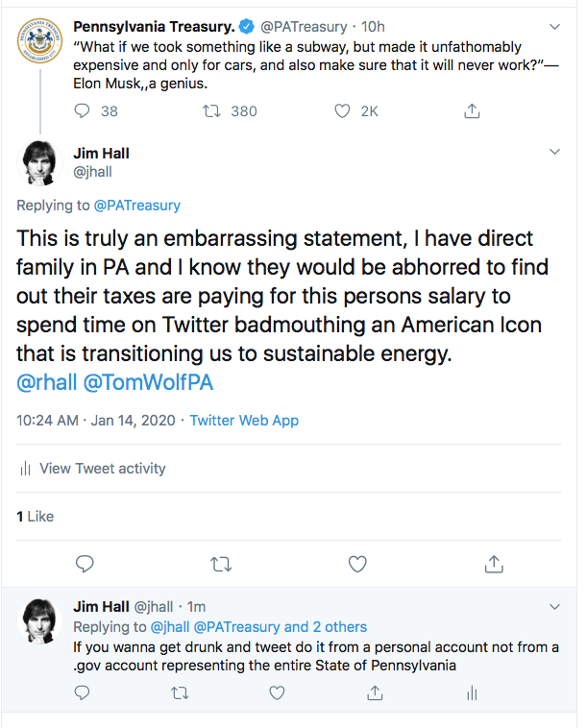Like the bottom reply about .gov account
587x728 pixels.
coord(277,692)
